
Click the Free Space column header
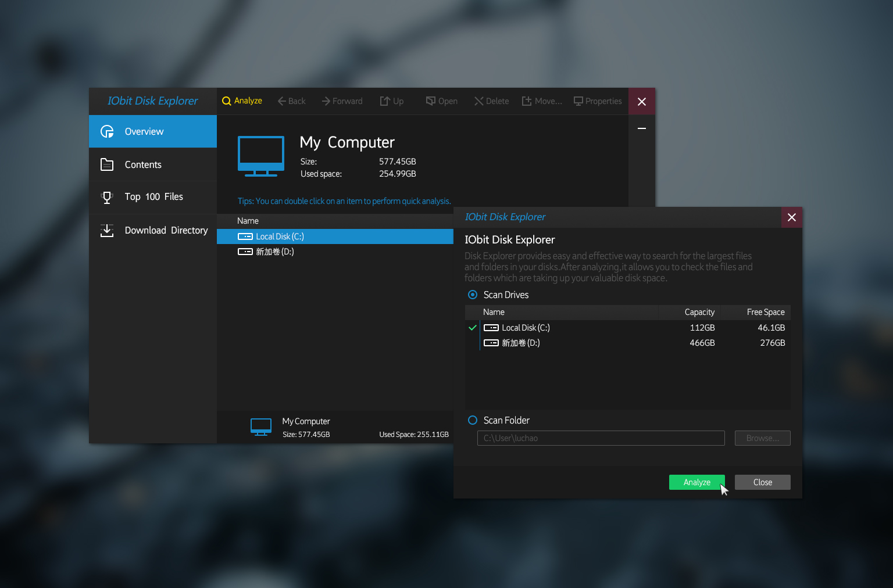766,312
